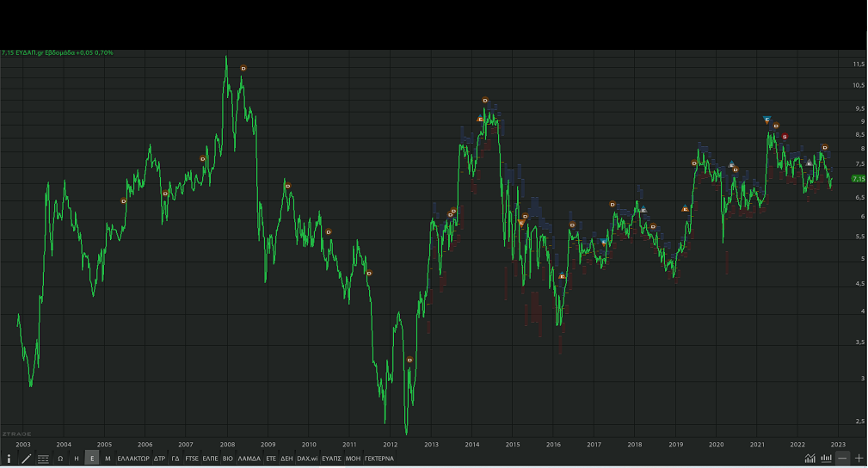
Task: Open the grid/table list icon
Action: (x=43, y=459)
